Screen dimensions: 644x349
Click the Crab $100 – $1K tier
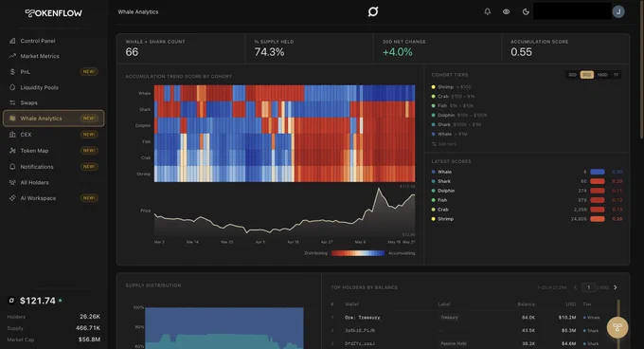[453, 96]
